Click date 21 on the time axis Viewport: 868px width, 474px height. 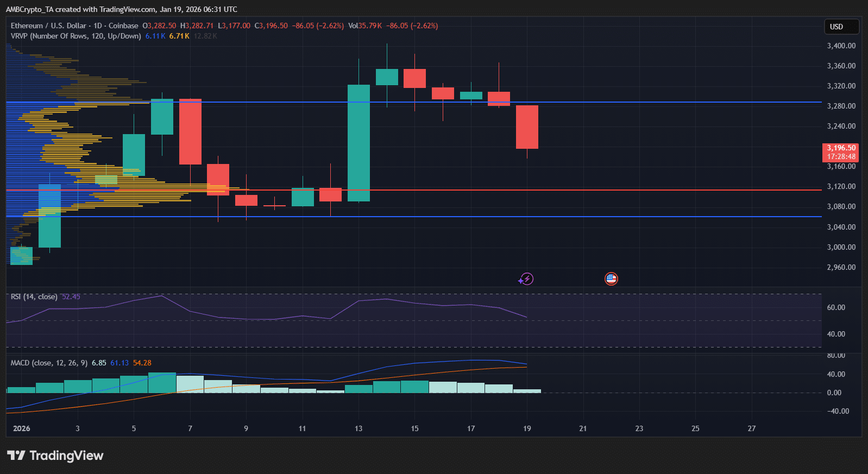point(583,428)
